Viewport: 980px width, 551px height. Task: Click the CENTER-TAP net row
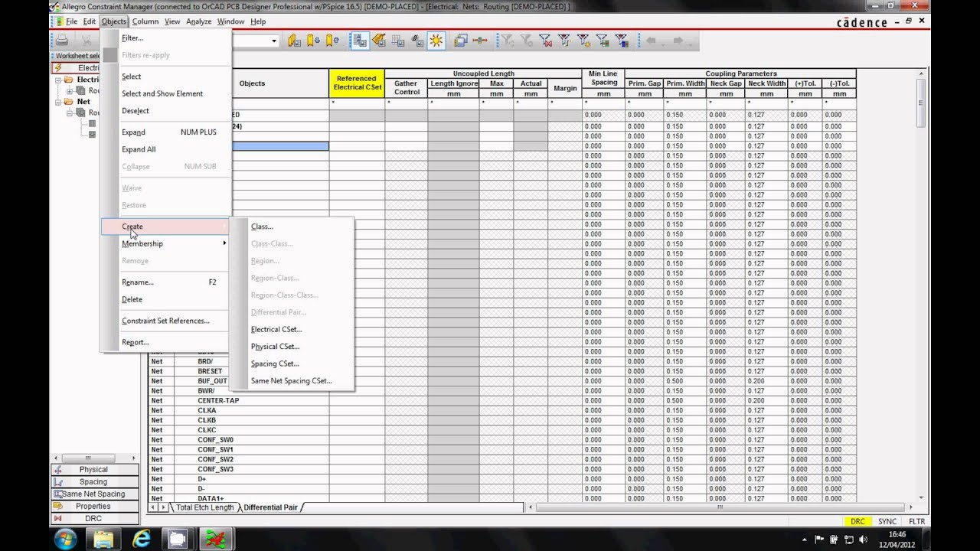[219, 400]
